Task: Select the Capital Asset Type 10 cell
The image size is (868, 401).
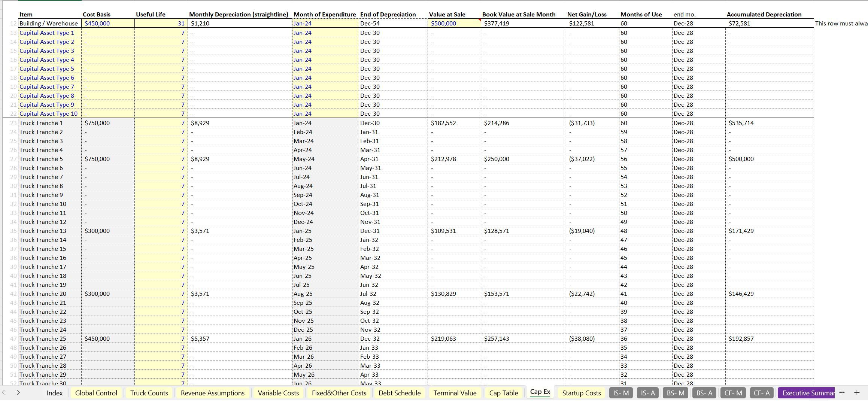Action: (50, 113)
